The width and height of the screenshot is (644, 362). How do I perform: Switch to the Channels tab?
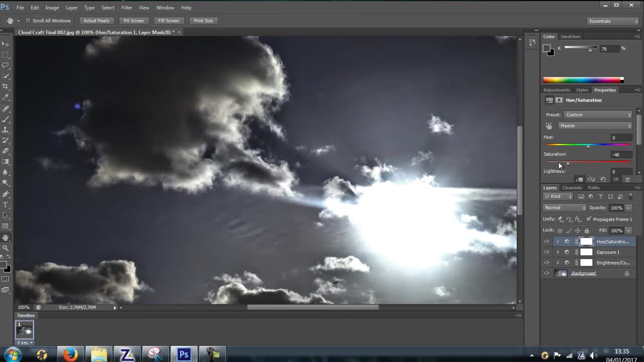click(x=572, y=188)
